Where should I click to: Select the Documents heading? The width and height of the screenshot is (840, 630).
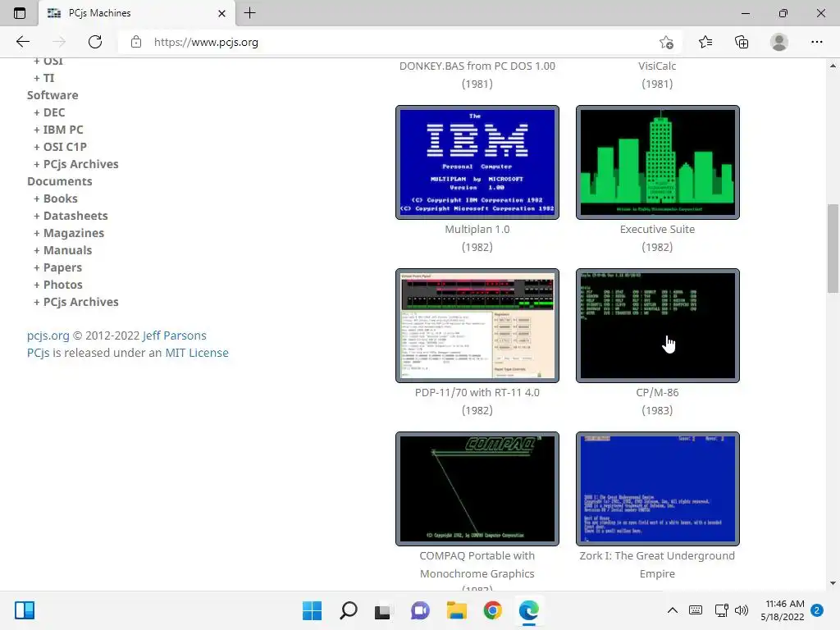(x=59, y=181)
